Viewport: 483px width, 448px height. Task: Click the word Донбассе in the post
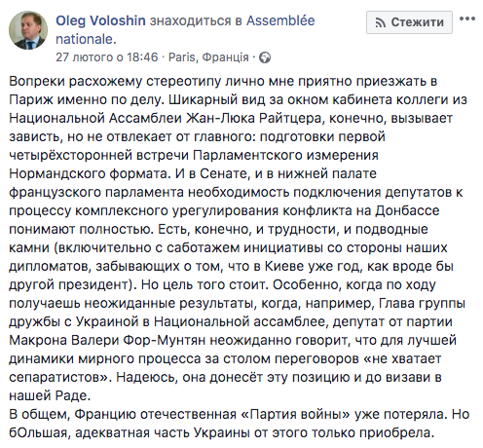pyautogui.click(x=407, y=210)
